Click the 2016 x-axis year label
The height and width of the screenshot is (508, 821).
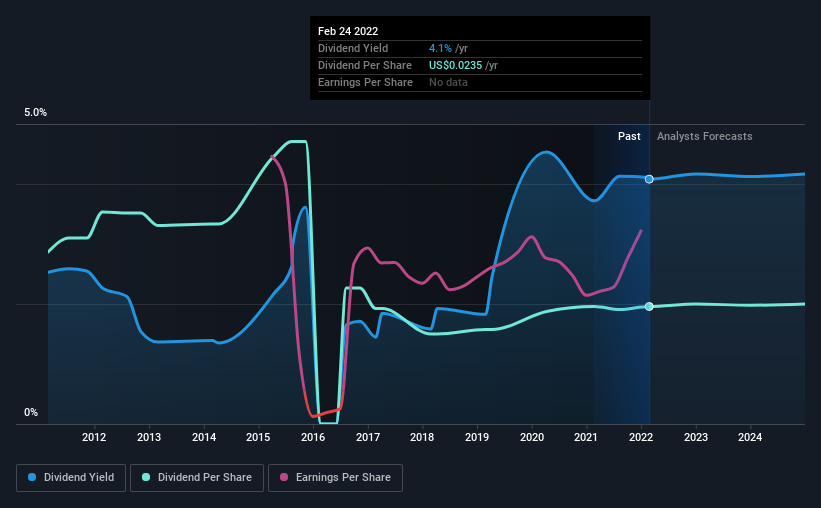pos(313,437)
